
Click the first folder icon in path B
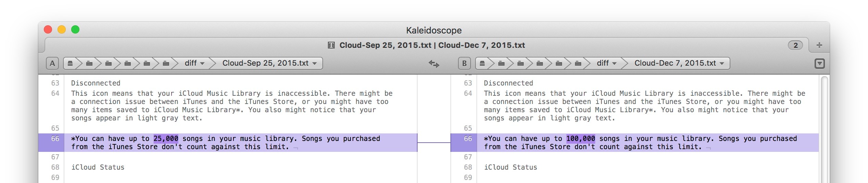(x=501, y=63)
